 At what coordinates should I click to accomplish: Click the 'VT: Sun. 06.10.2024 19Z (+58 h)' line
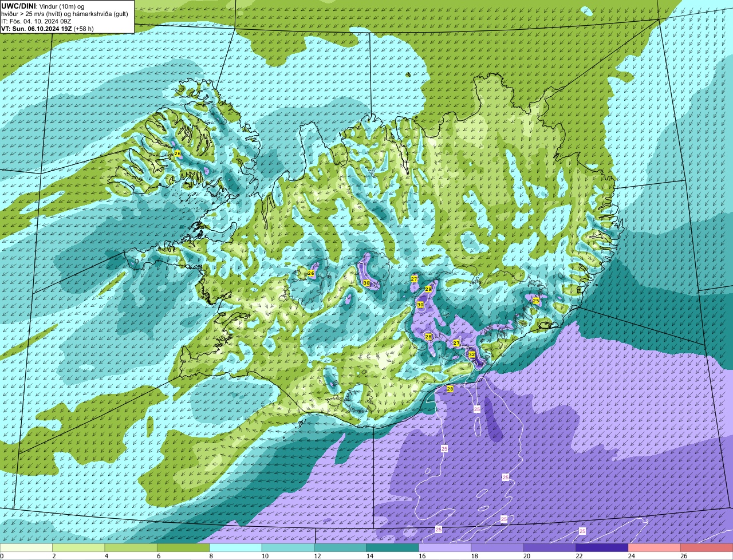48,29
